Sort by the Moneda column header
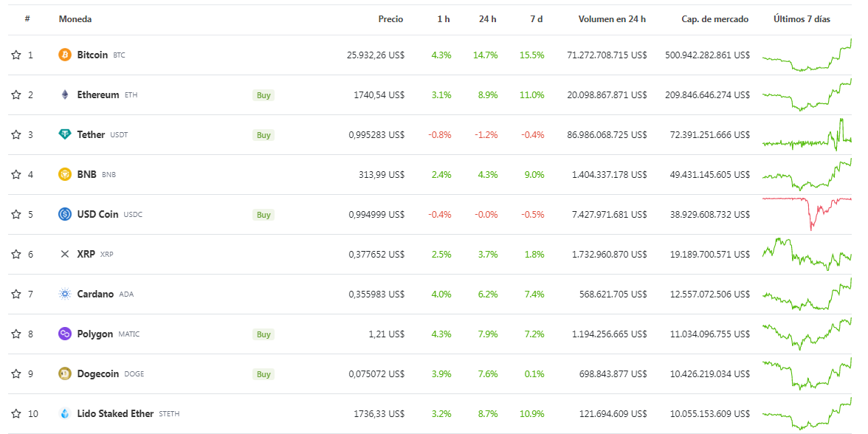868x434 pixels. (x=75, y=19)
